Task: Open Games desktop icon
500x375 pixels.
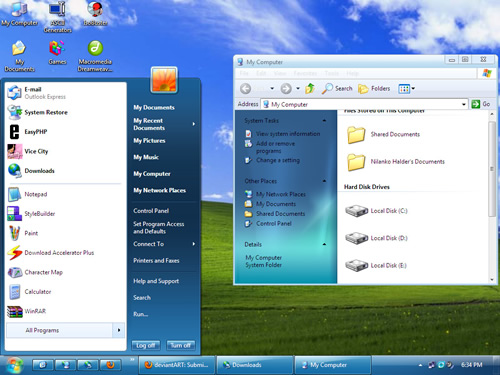Action: [x=57, y=53]
